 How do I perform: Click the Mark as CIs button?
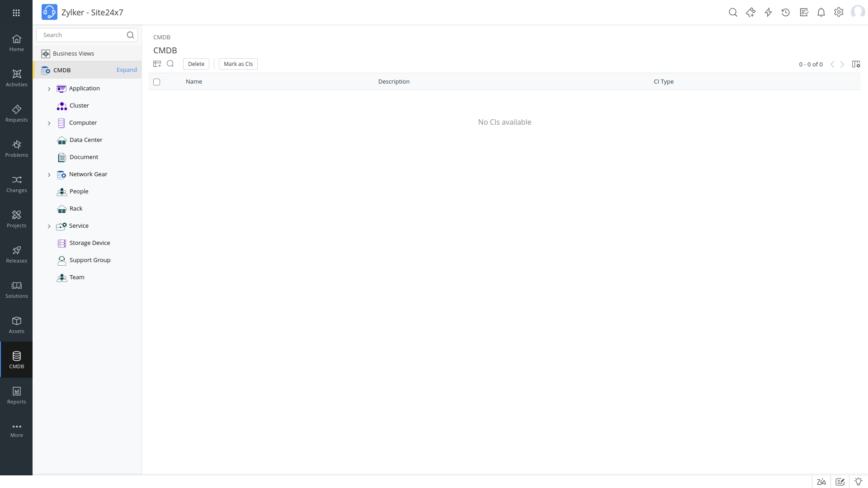[x=238, y=63]
